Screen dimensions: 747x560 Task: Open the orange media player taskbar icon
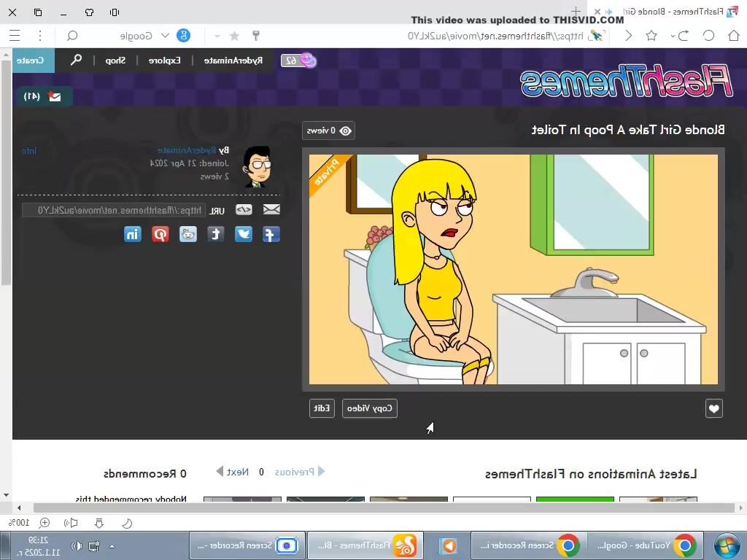[448, 545]
